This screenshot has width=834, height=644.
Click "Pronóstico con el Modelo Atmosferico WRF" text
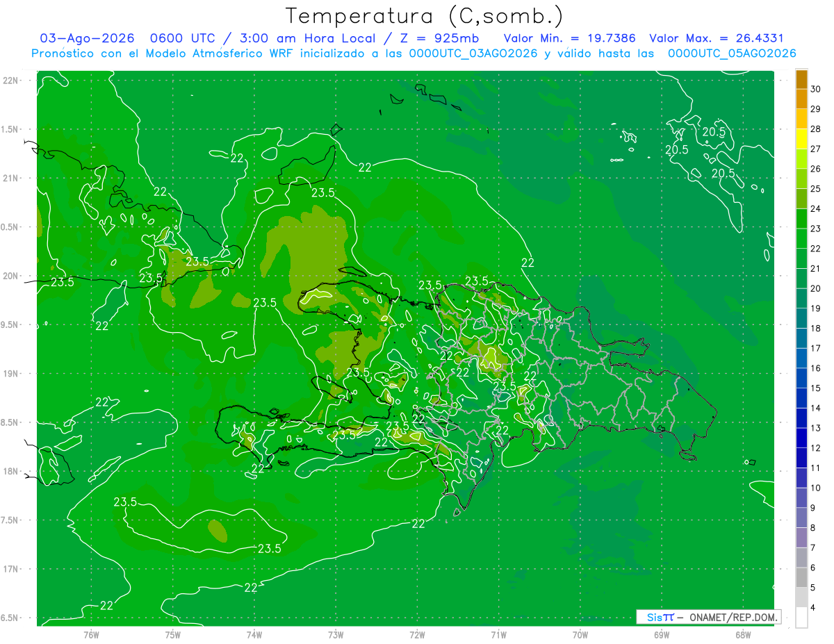[x=162, y=53]
